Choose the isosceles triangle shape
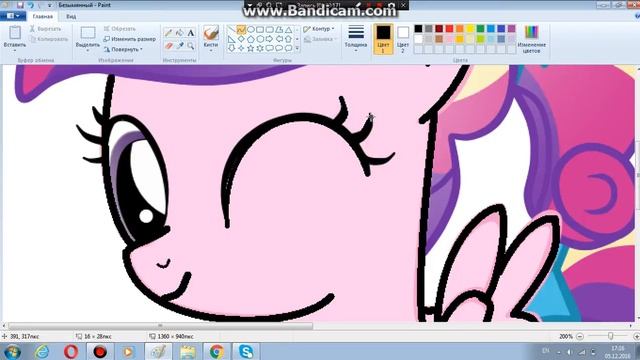This screenshot has height=360, width=640. tap(289, 30)
